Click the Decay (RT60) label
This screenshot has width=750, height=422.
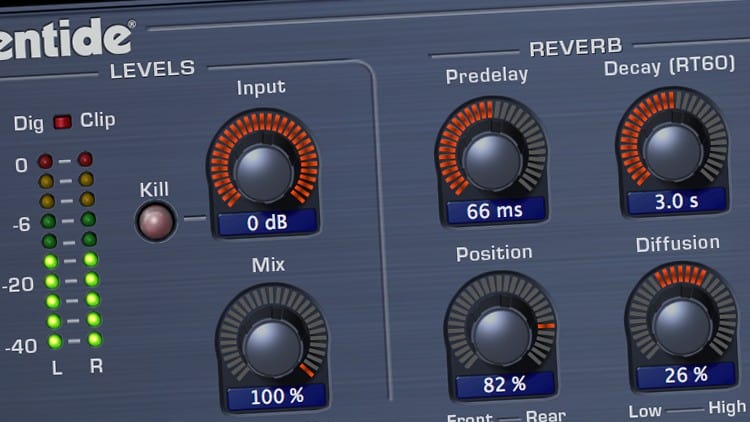[669, 66]
